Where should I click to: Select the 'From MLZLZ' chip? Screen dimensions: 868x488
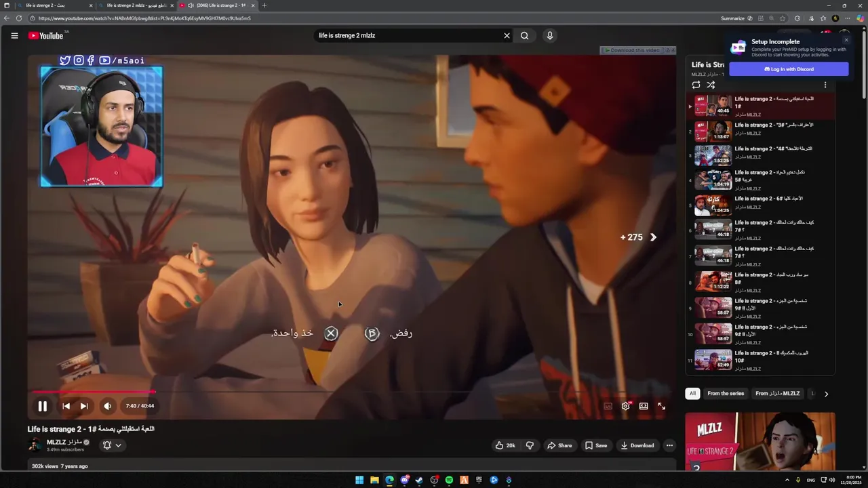(777, 393)
